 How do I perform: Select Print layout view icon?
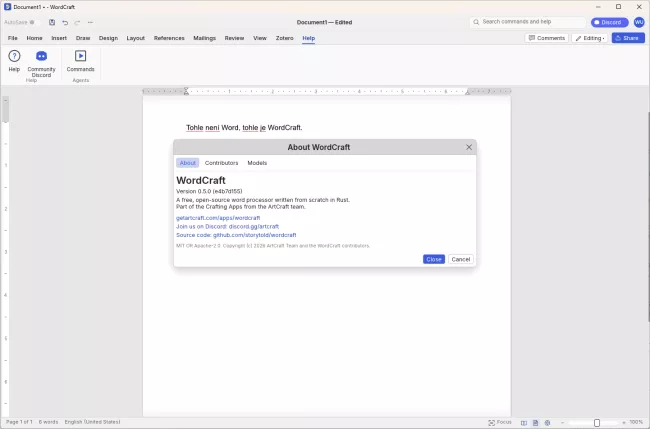(536, 423)
